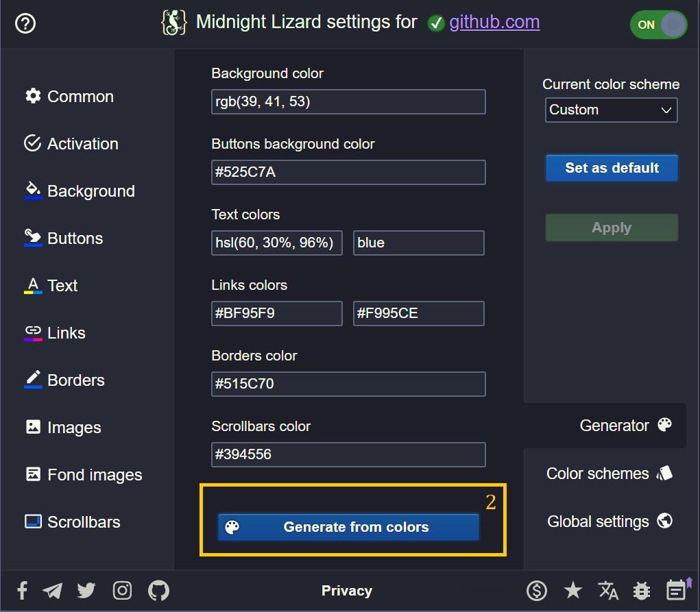Open the Instagram icon in footer
This screenshot has height=612, width=700.
(x=122, y=590)
